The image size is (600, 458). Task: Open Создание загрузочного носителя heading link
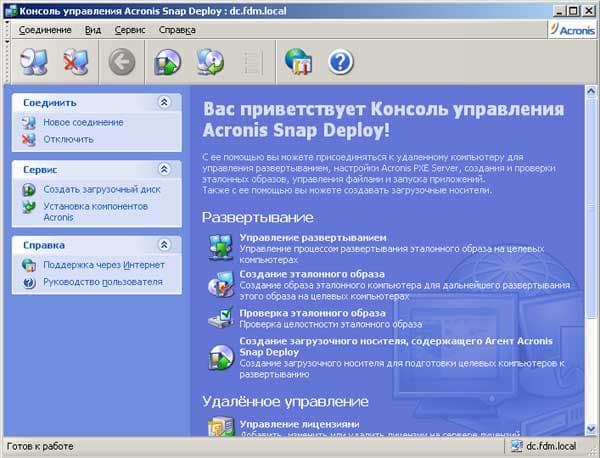tap(396, 346)
